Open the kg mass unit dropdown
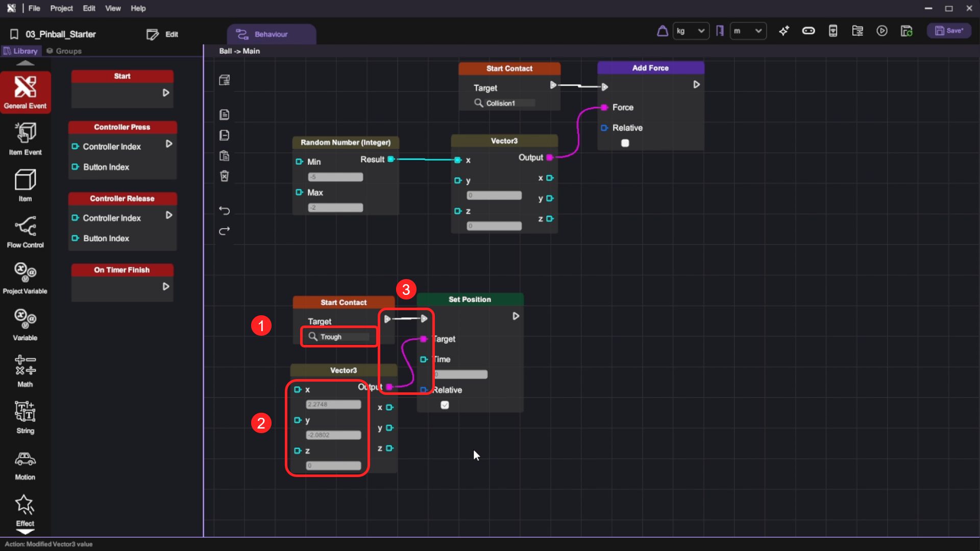This screenshot has width=980, height=551. click(x=691, y=31)
